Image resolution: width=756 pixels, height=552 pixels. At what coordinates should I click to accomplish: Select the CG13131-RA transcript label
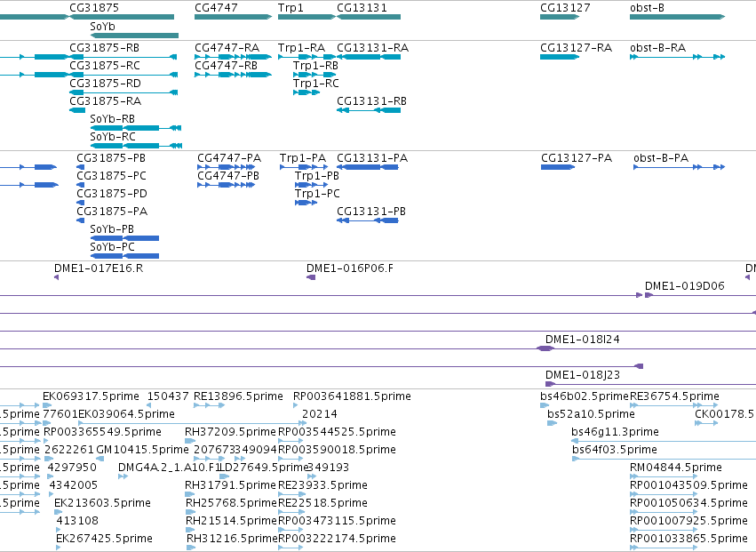pyautogui.click(x=373, y=48)
